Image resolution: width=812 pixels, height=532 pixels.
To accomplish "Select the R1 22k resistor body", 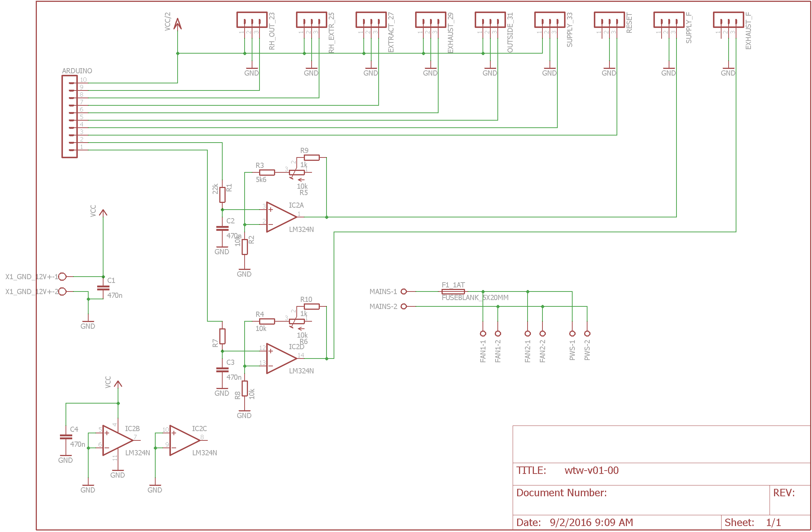I will point(222,195).
